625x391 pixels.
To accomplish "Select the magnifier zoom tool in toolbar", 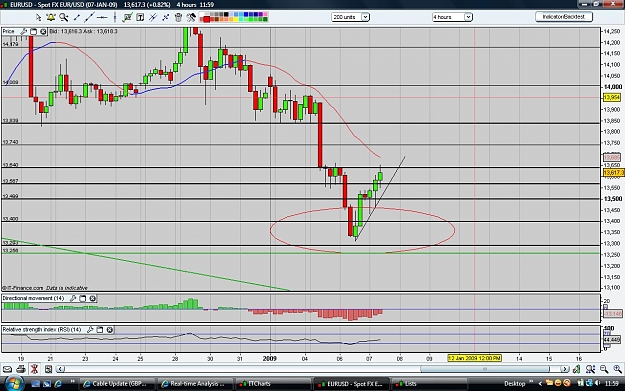I will 63,17.
